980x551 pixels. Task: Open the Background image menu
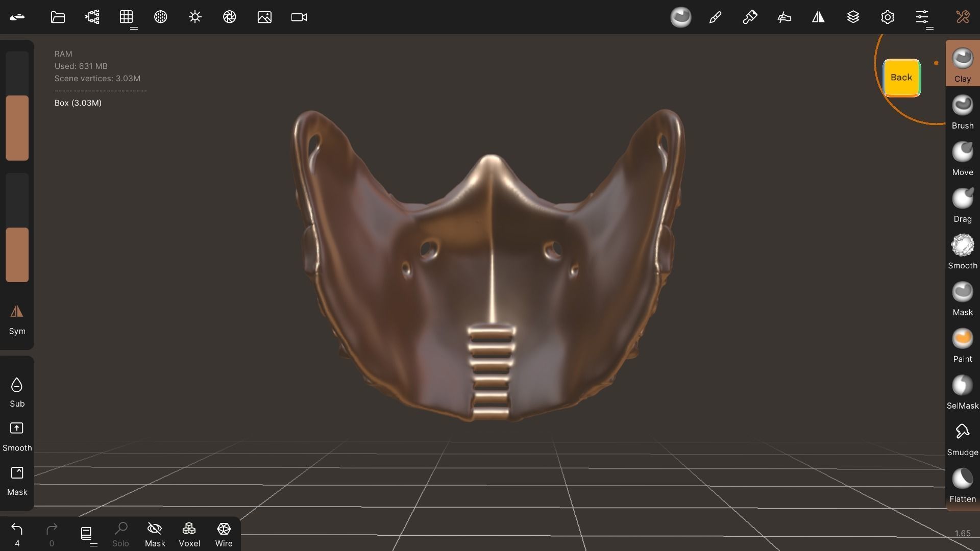(264, 17)
